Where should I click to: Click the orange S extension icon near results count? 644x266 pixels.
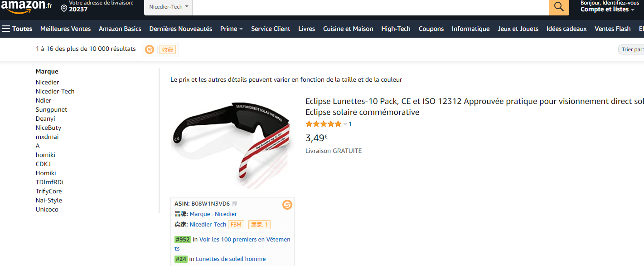(x=150, y=49)
